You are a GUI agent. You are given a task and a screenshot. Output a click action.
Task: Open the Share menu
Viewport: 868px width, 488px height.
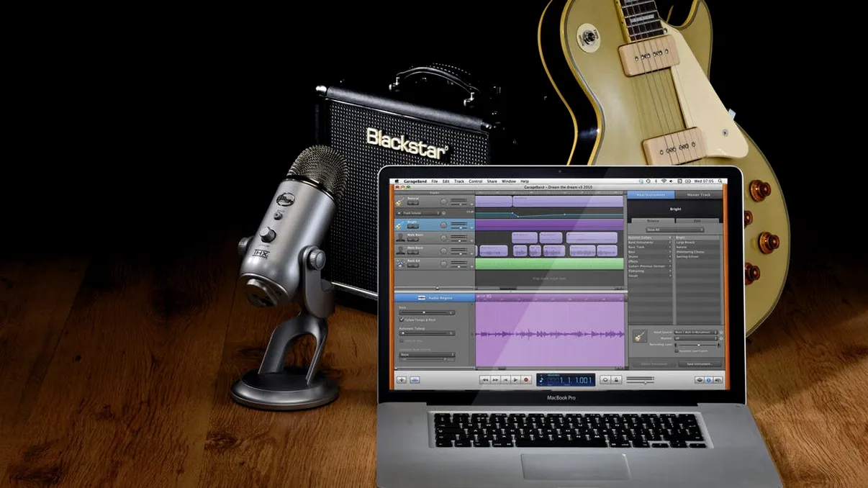(492, 181)
